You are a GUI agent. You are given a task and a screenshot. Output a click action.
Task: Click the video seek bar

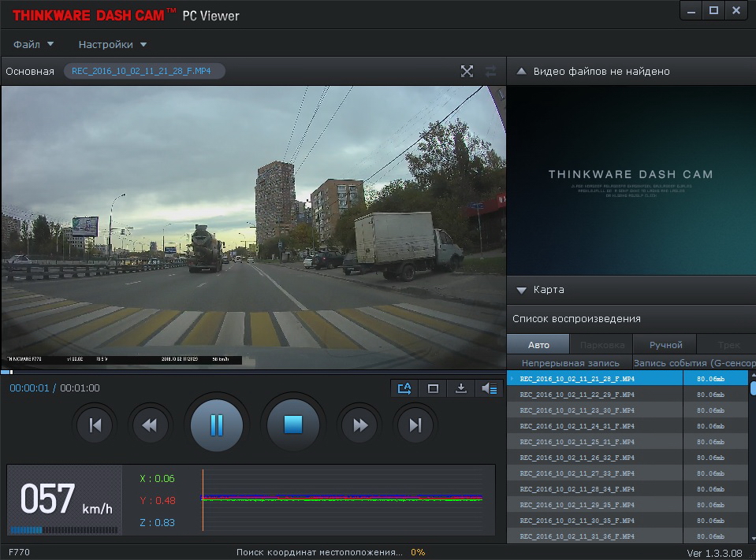tap(254, 372)
